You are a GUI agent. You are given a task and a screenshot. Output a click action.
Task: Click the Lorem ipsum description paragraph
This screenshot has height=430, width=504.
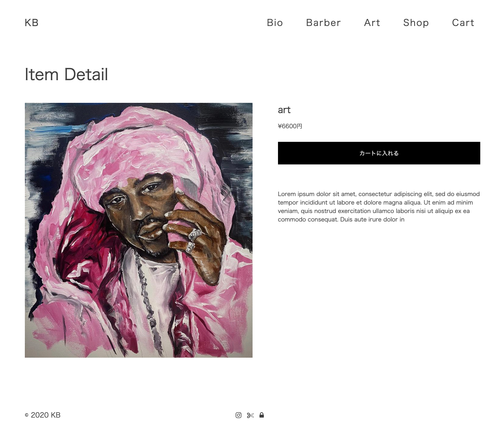click(379, 207)
